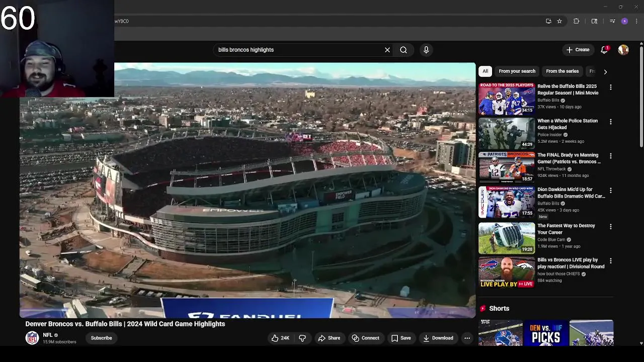
Task: Open NFL channel name link
Action: coord(48,335)
